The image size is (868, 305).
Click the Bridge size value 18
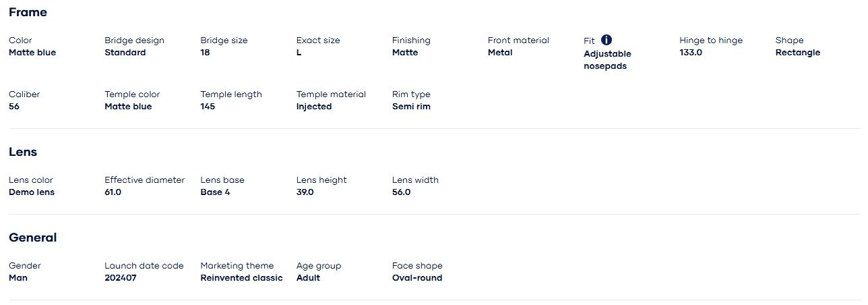tap(205, 53)
